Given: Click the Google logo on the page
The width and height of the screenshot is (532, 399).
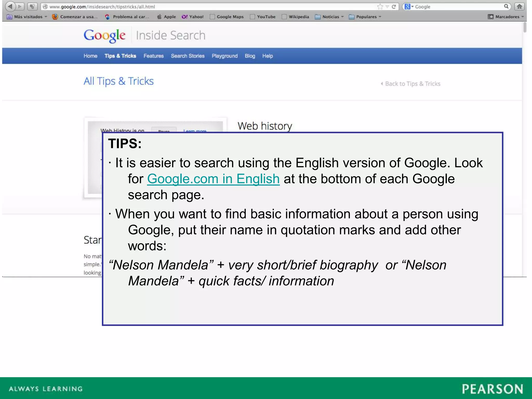Looking at the screenshot, I should (x=104, y=36).
